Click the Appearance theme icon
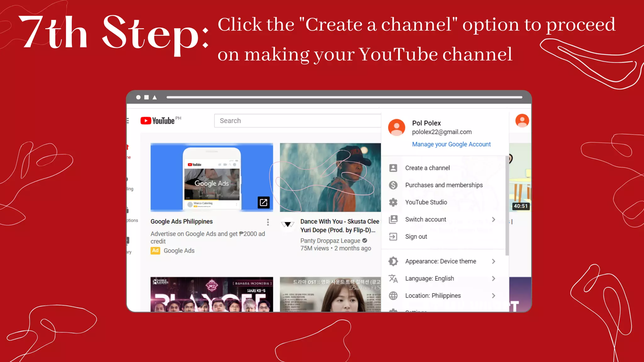 point(393,261)
